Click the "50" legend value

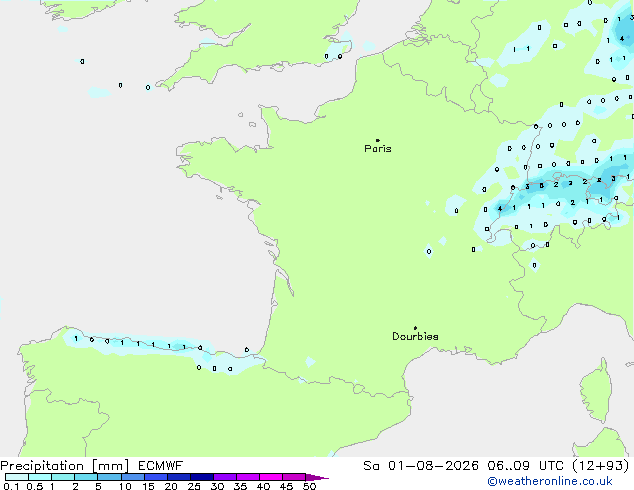[309, 486]
